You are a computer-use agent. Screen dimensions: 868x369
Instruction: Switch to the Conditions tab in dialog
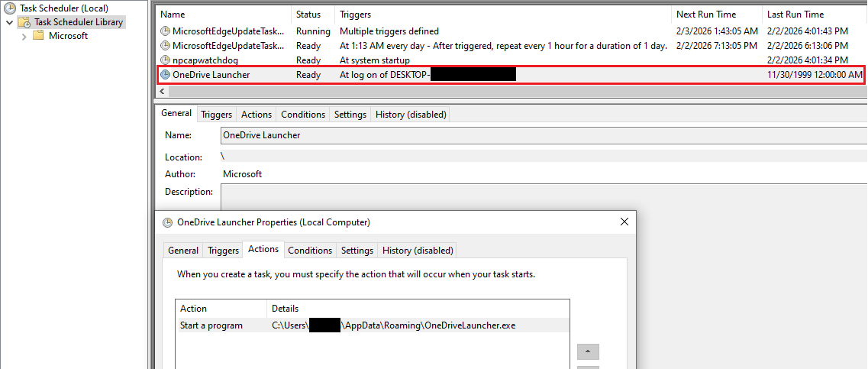click(310, 251)
